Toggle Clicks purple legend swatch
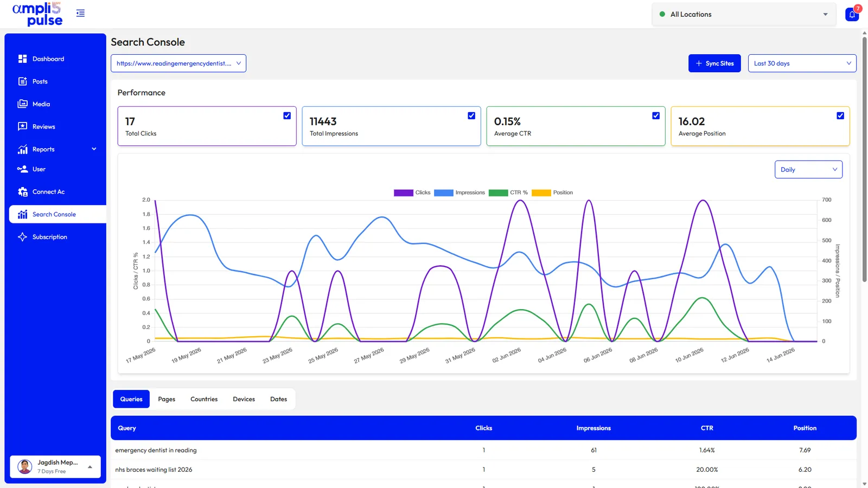 403,192
